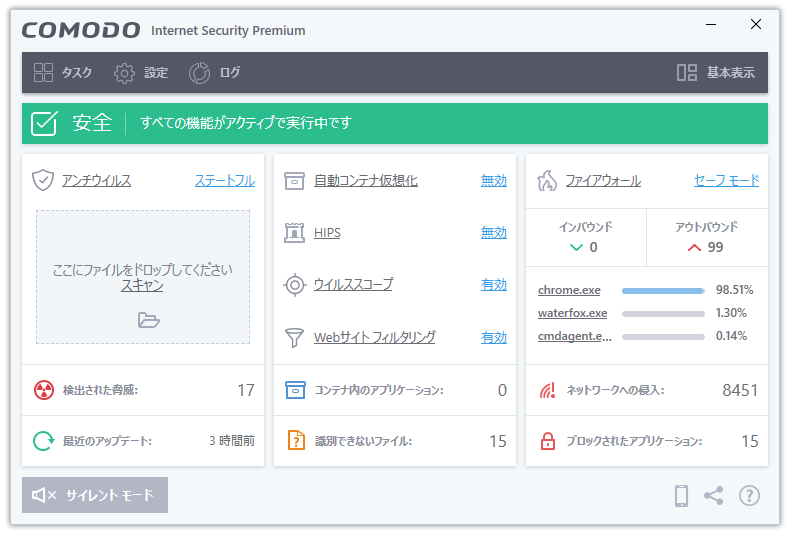Image resolution: width=788 pixels, height=533 pixels.
Task: Click cmdagent traffic bar
Action: (x=663, y=337)
